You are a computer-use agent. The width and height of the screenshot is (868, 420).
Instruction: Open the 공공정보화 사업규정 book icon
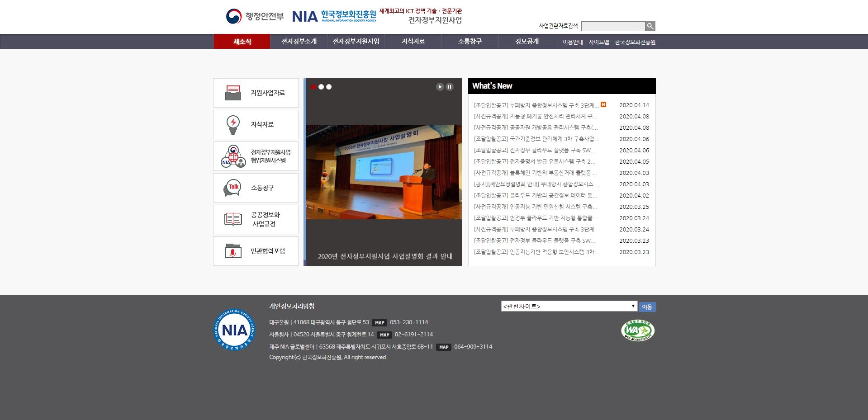click(233, 219)
